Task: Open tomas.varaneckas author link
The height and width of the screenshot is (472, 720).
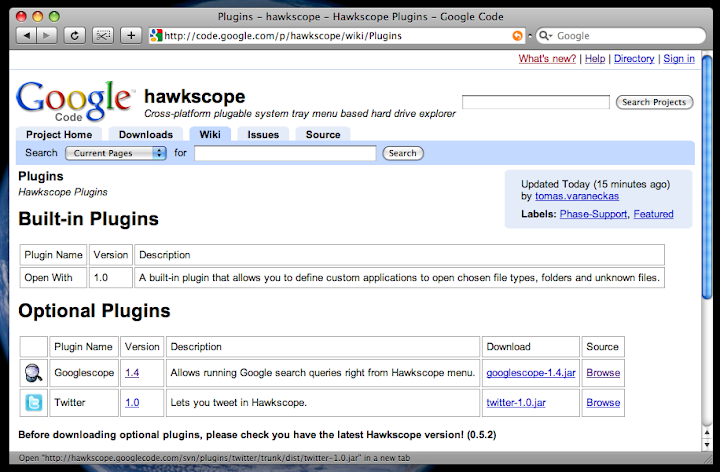Action: pos(577,196)
